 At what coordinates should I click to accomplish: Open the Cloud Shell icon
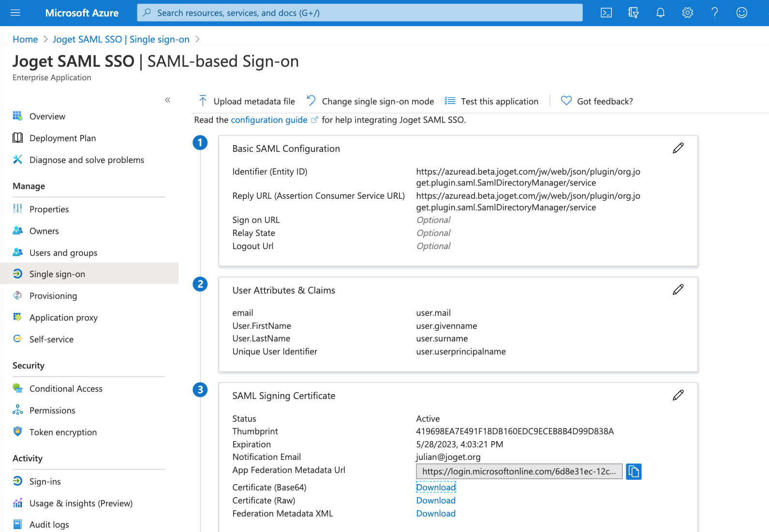606,13
